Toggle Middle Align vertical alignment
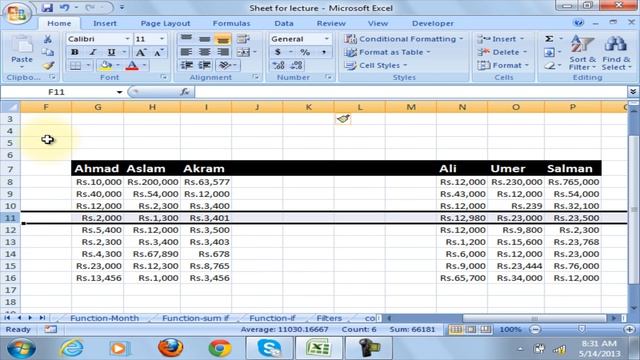 [204, 39]
